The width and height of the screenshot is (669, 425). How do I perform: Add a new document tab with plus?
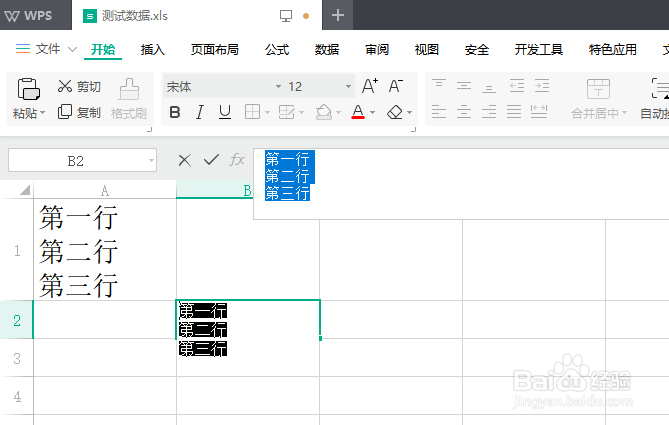[x=337, y=15]
